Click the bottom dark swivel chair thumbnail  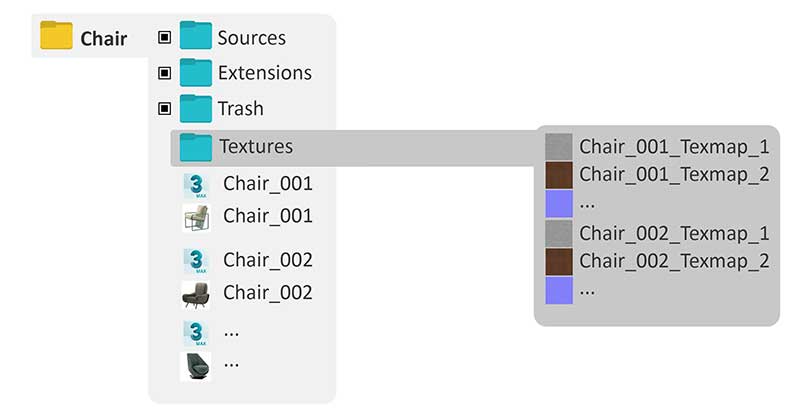click(x=196, y=365)
